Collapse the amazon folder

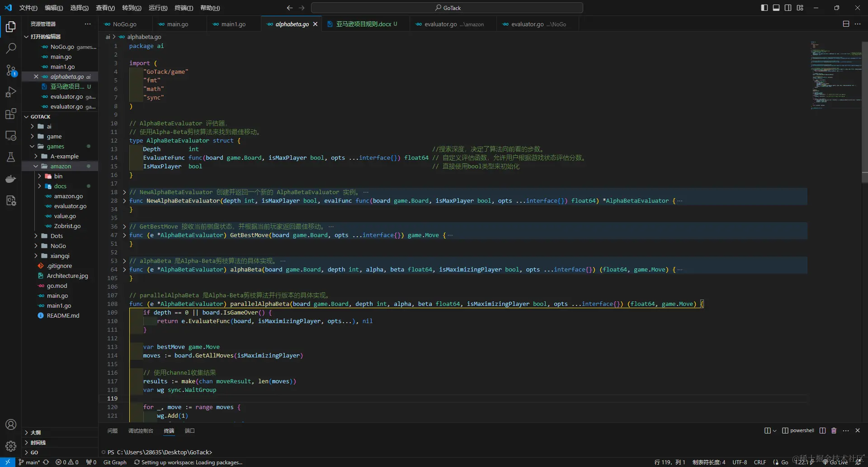pyautogui.click(x=36, y=166)
